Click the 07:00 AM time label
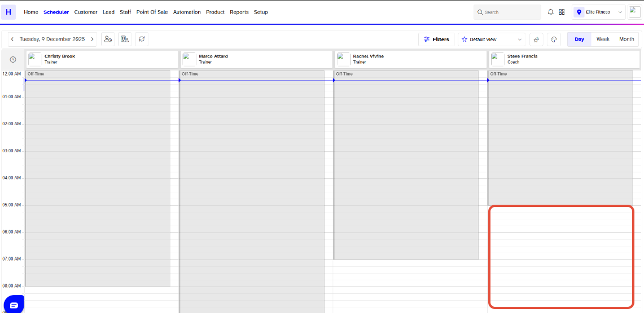This screenshot has width=644, height=313. [11, 259]
